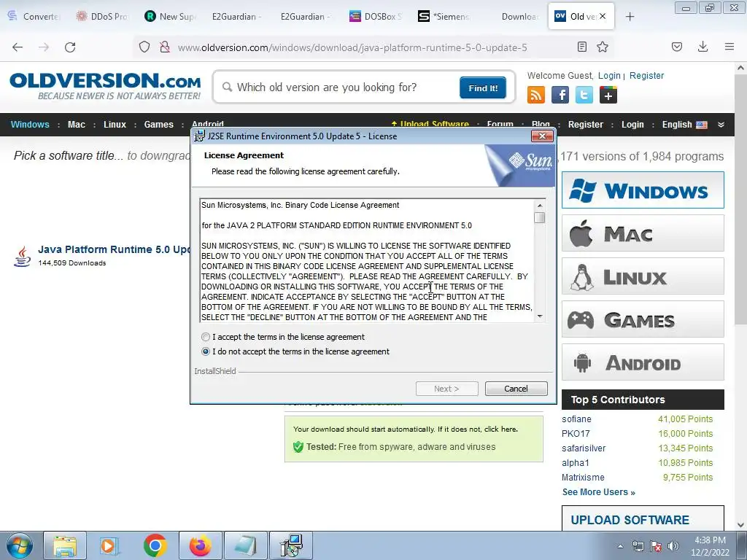
Task: Bookmark this page with the star icon
Action: tap(603, 47)
